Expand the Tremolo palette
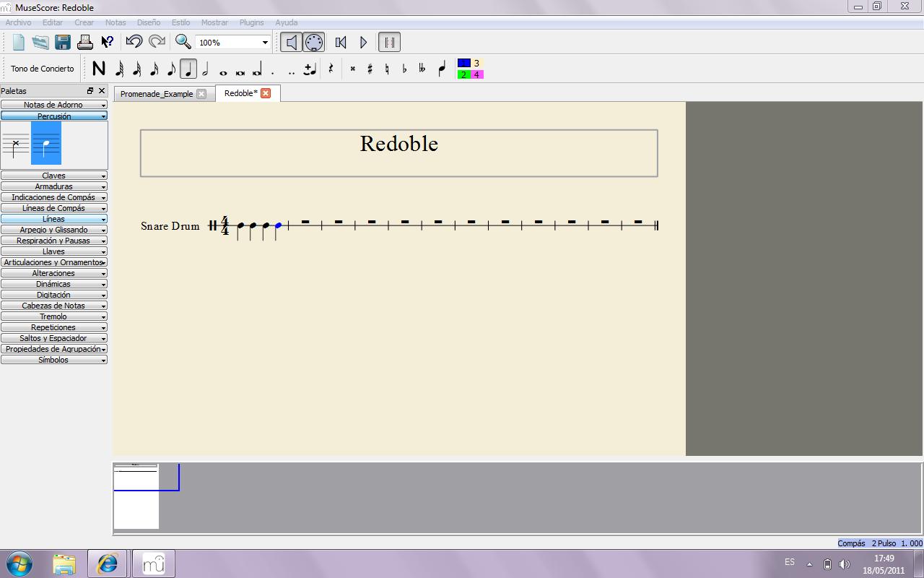Image resolution: width=924 pixels, height=578 pixels. (53, 316)
